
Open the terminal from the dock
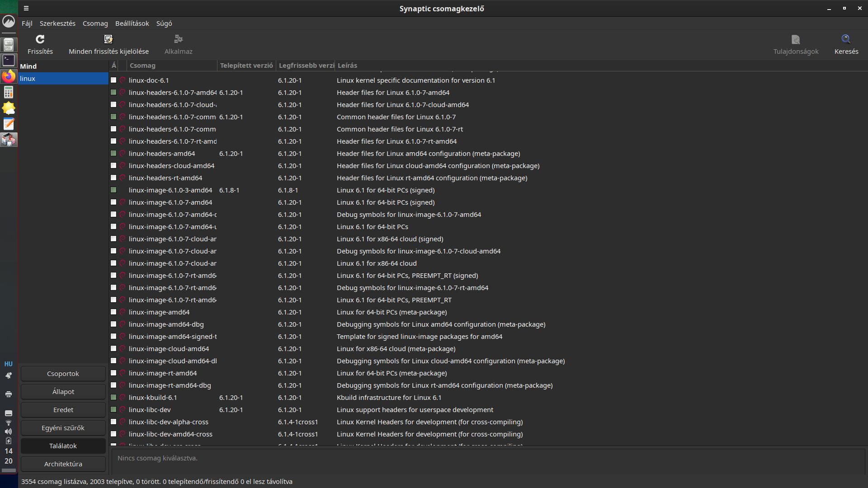[9, 60]
